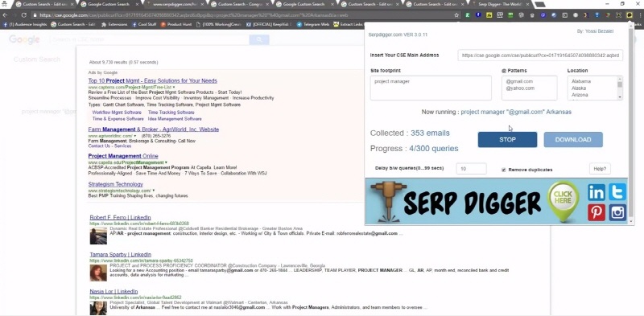This screenshot has height=316, width=644.
Task: Open the Extensions bookmark
Action: coord(114,24)
